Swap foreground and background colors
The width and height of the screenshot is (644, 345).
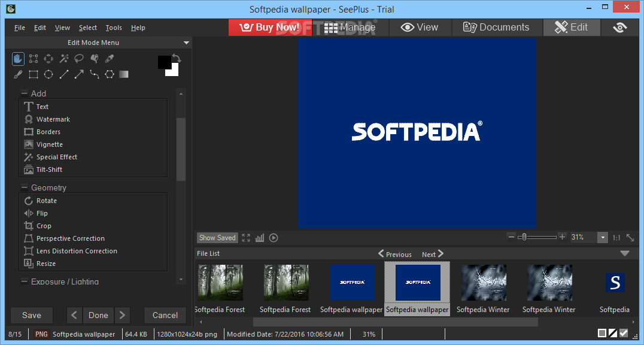(176, 58)
